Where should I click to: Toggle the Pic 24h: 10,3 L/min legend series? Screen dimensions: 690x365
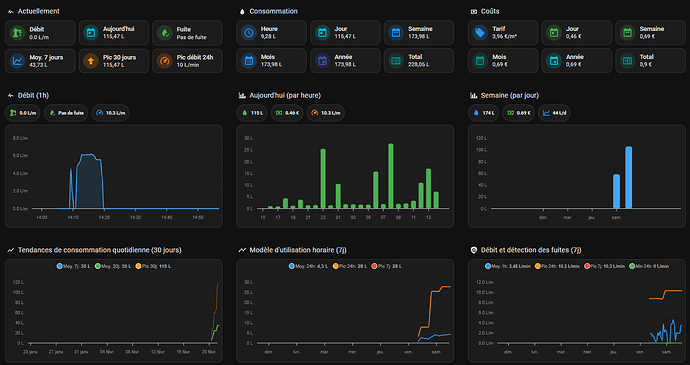tap(558, 266)
